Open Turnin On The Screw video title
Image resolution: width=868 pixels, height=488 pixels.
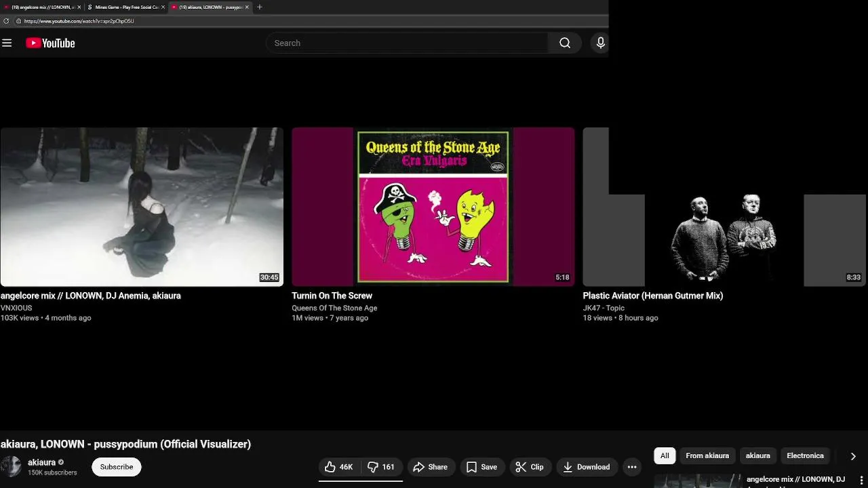coord(332,296)
